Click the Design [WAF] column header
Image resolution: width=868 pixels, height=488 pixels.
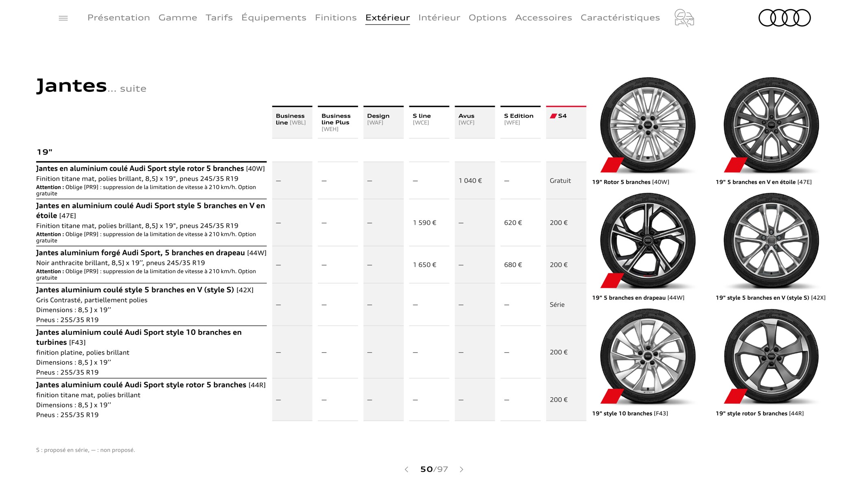pyautogui.click(x=383, y=122)
